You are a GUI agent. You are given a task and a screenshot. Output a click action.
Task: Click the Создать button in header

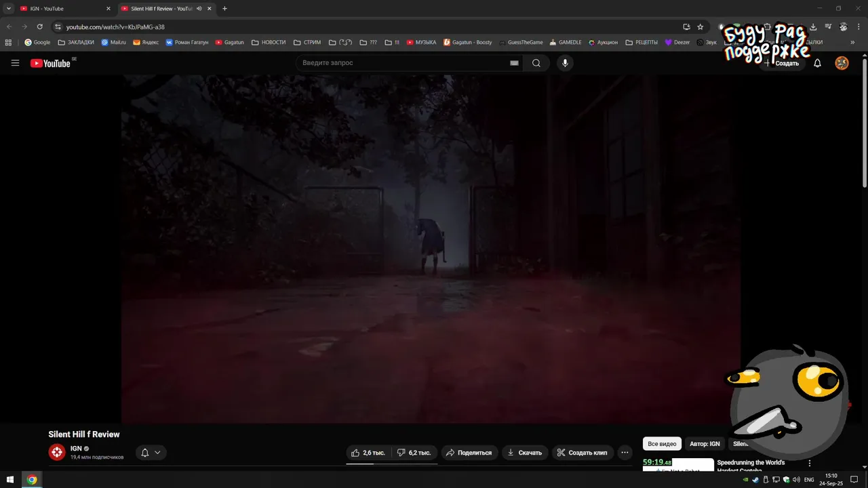(782, 63)
